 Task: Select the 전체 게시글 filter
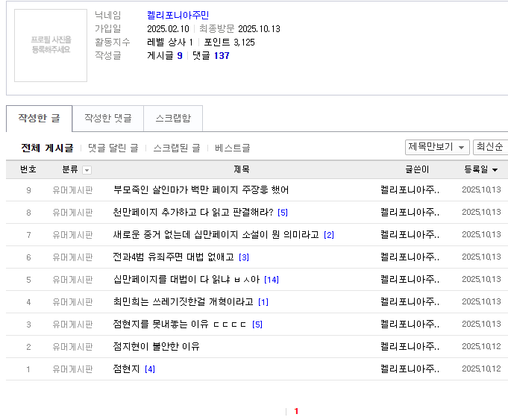tap(47, 148)
